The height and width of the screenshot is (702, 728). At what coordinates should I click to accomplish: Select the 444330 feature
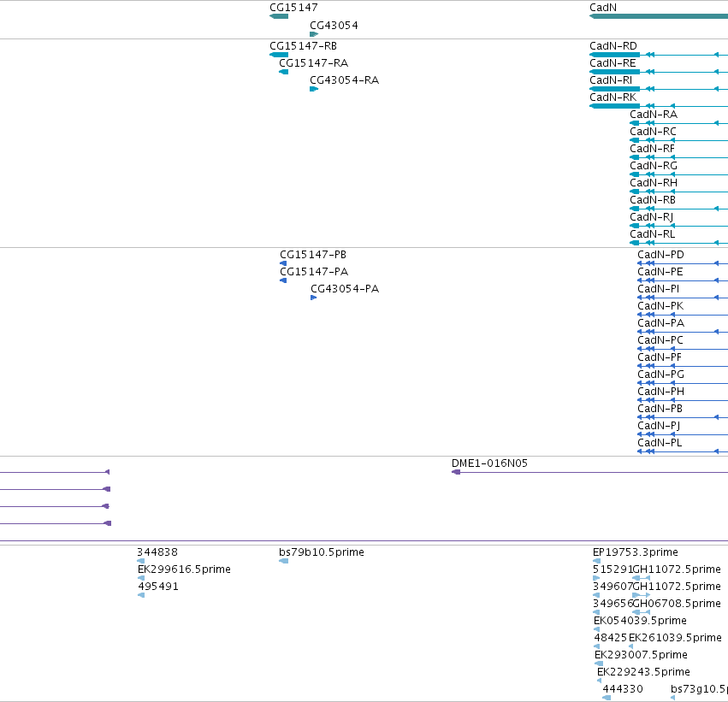[x=623, y=689]
